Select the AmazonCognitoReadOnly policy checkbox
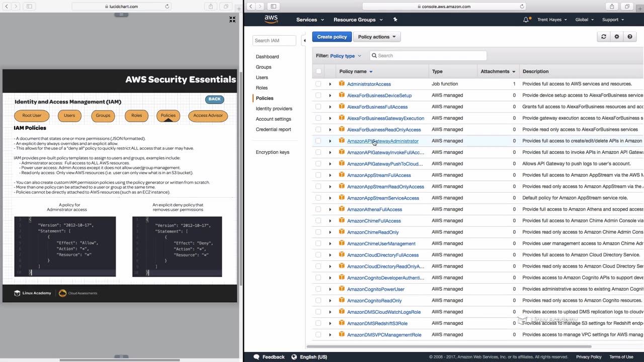Viewport: 644px width, 362px height. point(318,301)
